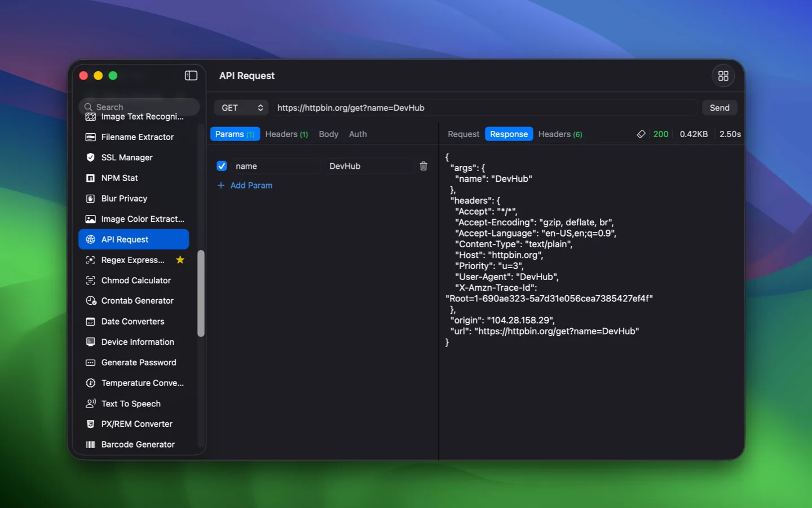
Task: Click the 0.42KB response size
Action: (694, 134)
